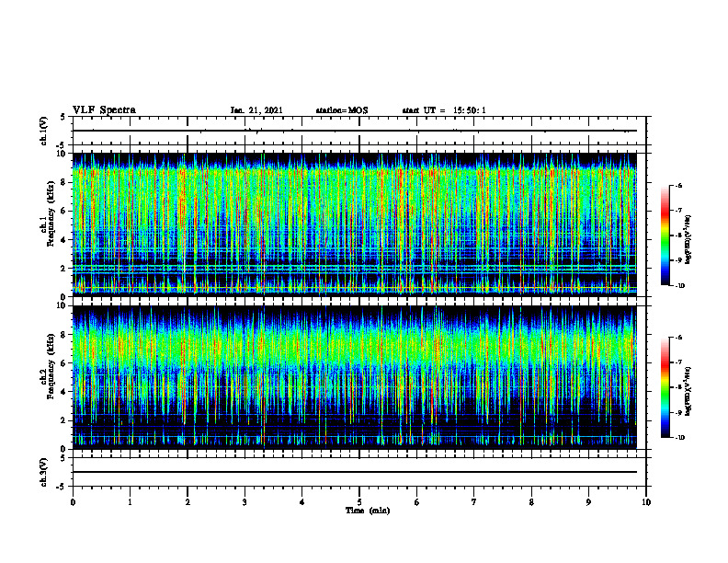The image size is (728, 563).
Task: Click time axis tick label '6'
Action: tap(417, 502)
